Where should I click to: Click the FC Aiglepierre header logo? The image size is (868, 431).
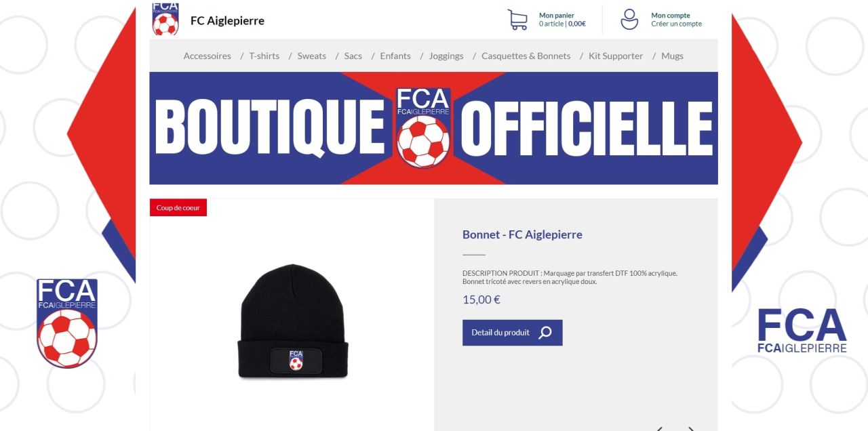165,19
